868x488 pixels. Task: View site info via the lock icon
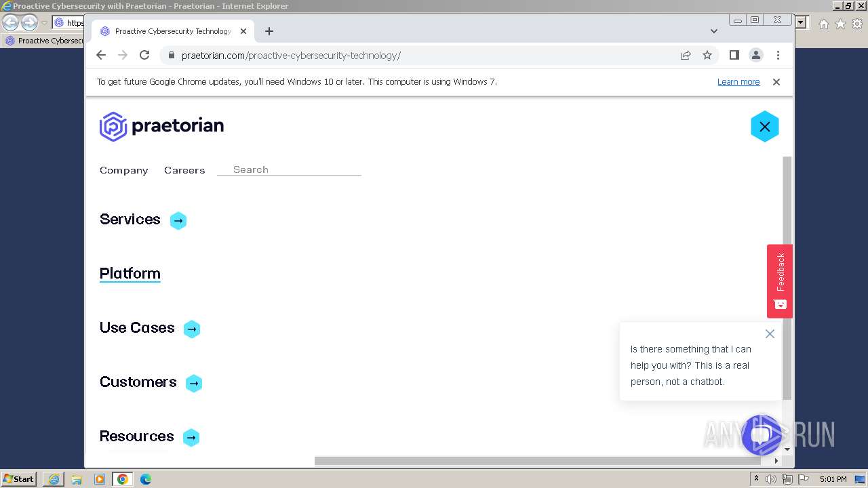point(171,56)
